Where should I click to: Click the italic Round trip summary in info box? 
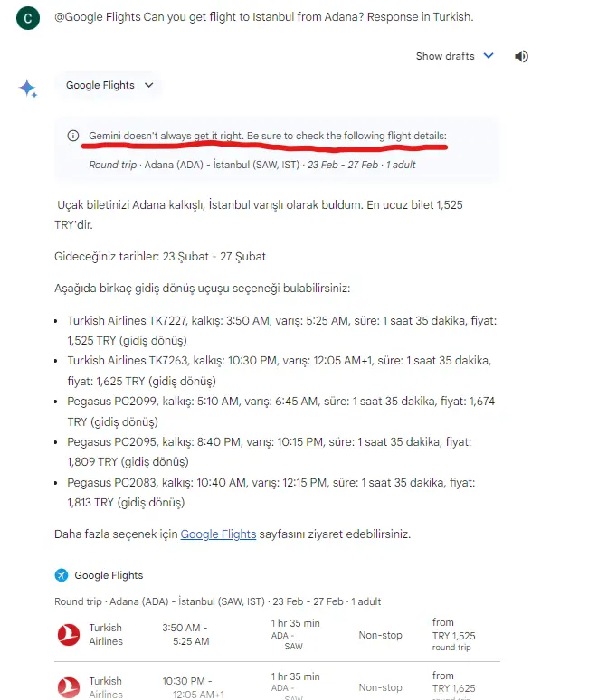252,165
